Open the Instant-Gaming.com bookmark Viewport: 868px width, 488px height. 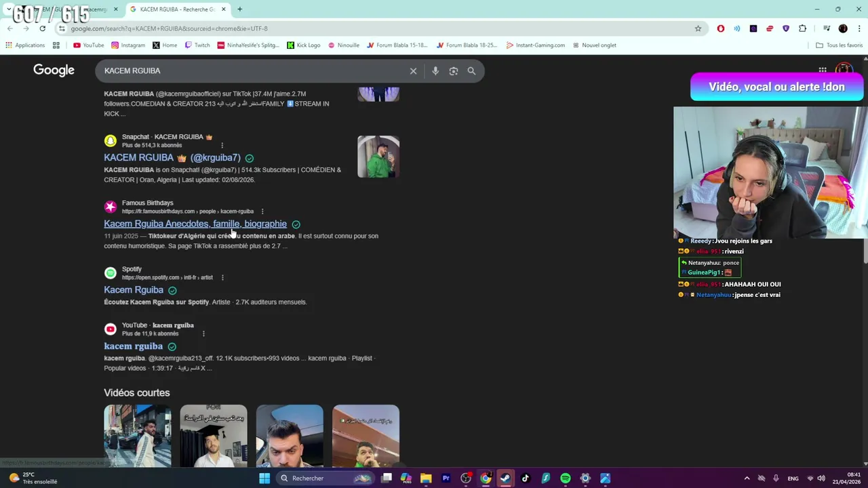[536, 45]
